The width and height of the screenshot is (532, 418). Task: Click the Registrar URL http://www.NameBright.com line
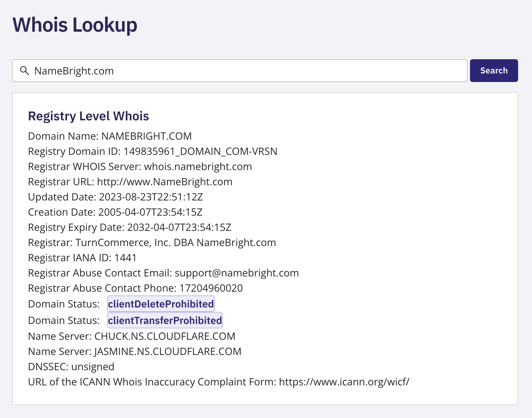click(130, 182)
